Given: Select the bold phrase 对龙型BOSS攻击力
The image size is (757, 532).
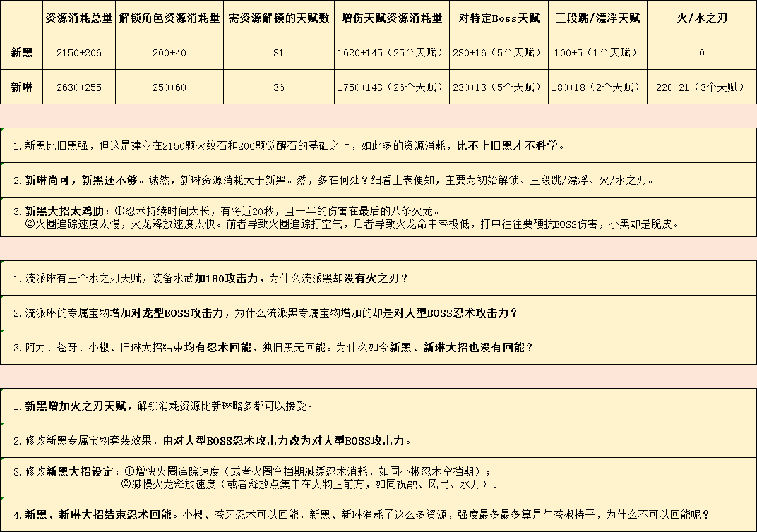Looking at the screenshot, I should [x=177, y=313].
